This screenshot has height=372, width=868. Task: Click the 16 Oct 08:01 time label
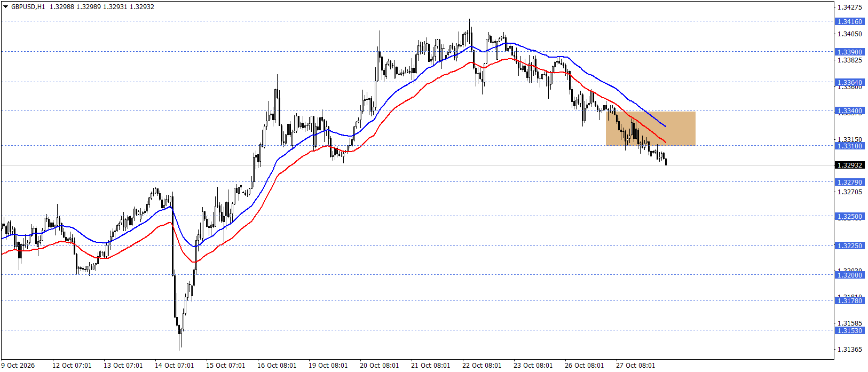pyautogui.click(x=277, y=366)
